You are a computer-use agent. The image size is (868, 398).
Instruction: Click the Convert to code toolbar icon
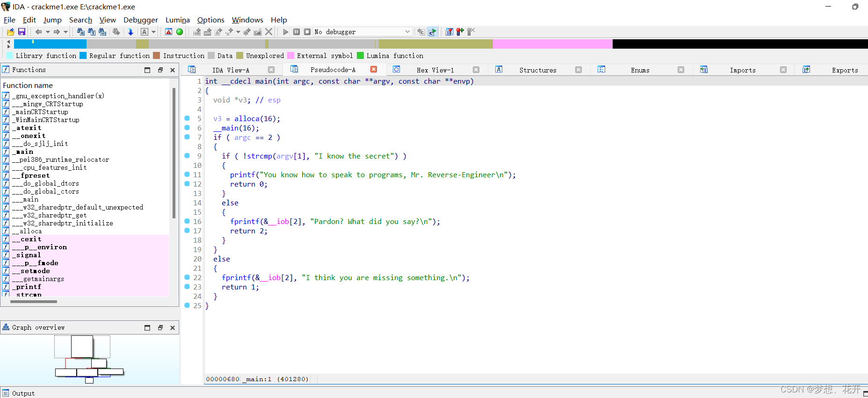pyautogui.click(x=197, y=32)
